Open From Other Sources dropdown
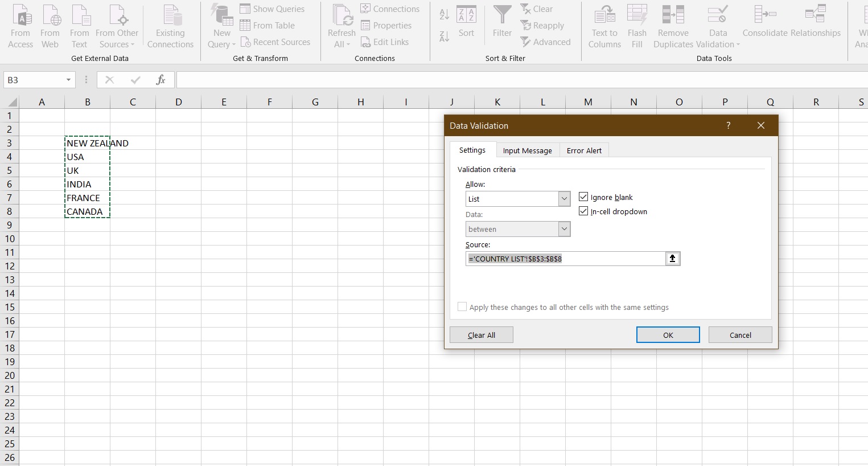 click(117, 26)
